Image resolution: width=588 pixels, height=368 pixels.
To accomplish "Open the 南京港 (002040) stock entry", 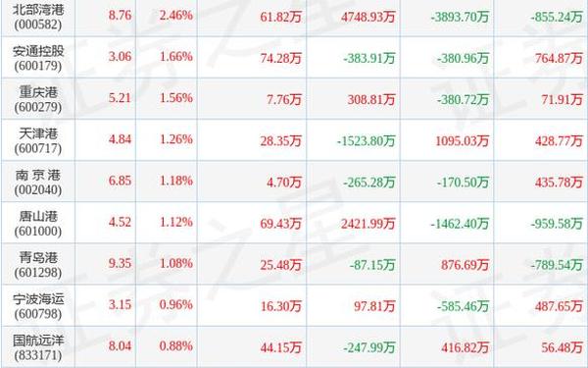I will 38,183.
